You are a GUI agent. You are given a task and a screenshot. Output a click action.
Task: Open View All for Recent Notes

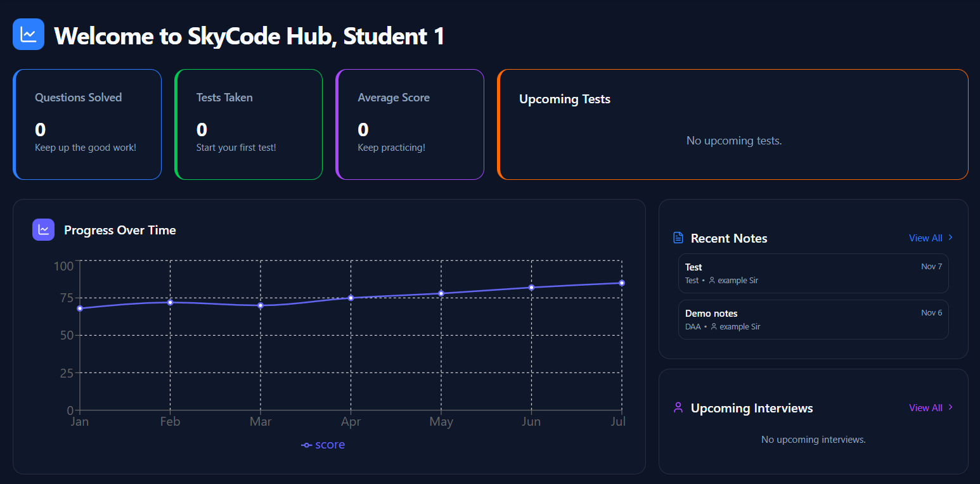click(x=926, y=238)
